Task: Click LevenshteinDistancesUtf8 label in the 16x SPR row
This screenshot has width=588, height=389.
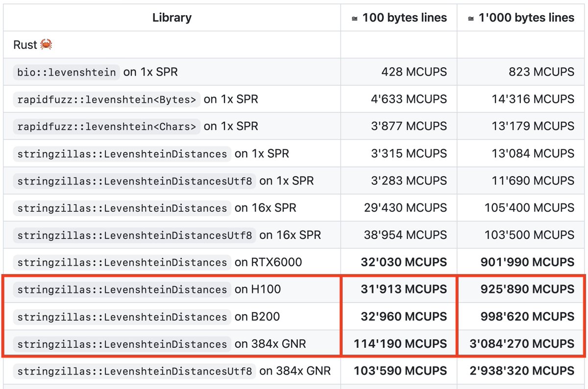Action: 135,235
